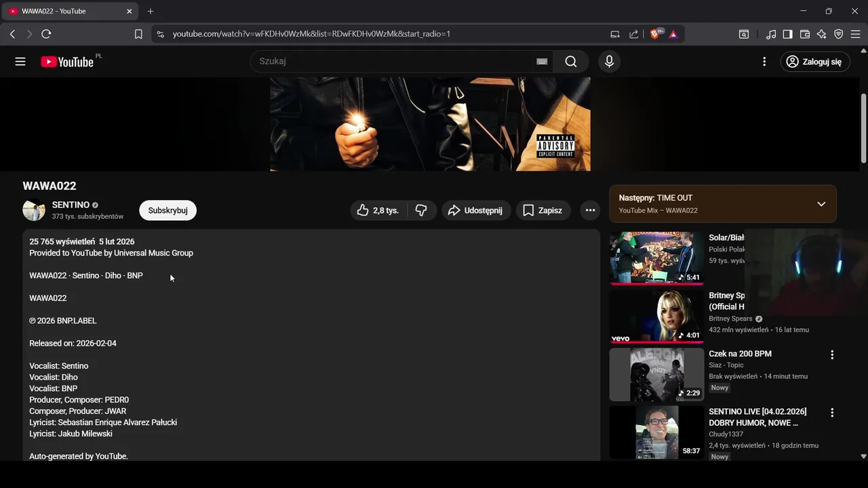The height and width of the screenshot is (488, 868).
Task: Click the site settings icon in address bar
Action: coord(160,34)
